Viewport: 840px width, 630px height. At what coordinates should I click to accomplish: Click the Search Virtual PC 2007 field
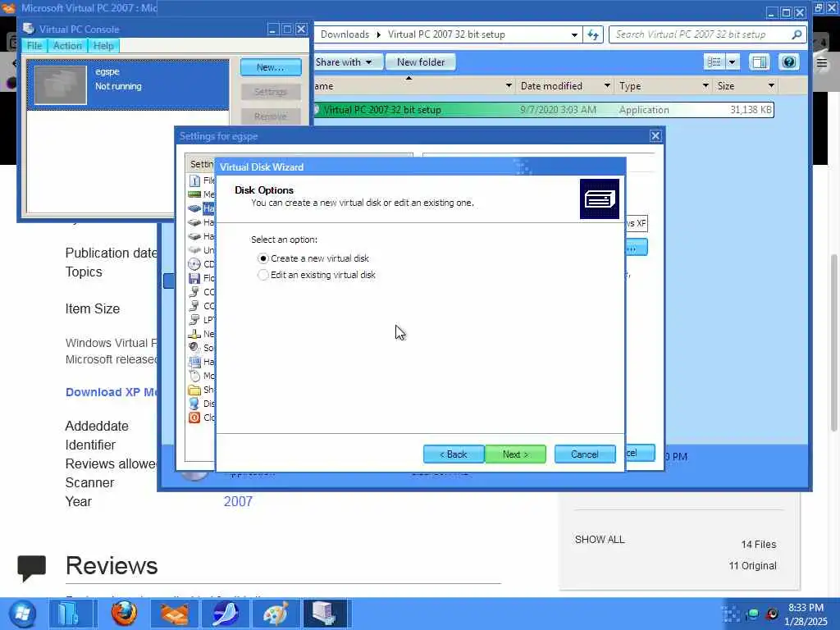(707, 34)
